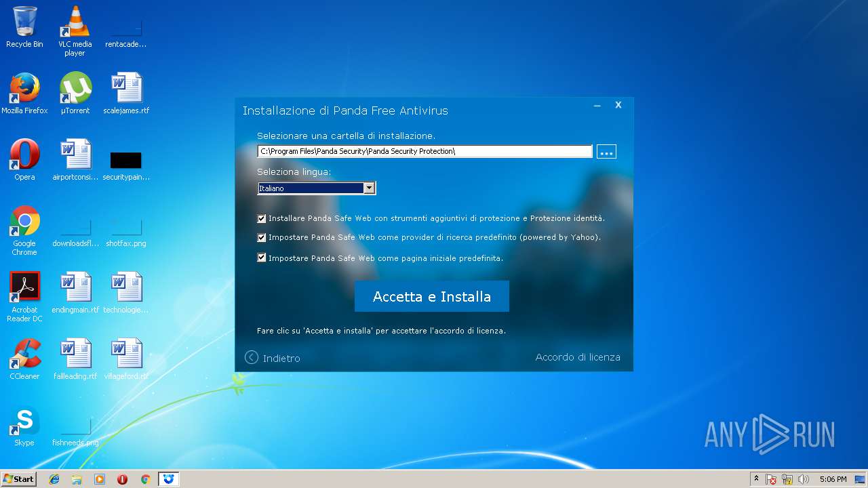This screenshot has width=868, height=488.
Task: Open volume control in system tray
Action: (804, 479)
